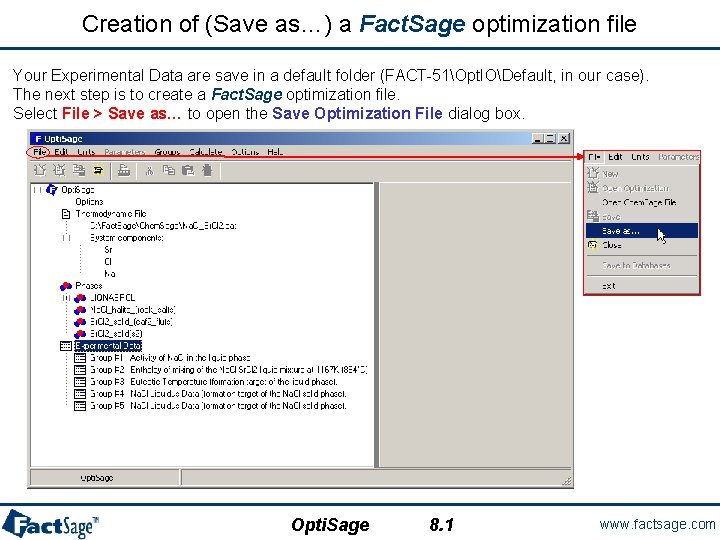Click the SrCl2_solid_(caf2_fluo) phase icon
The image size is (720, 540).
(80, 322)
